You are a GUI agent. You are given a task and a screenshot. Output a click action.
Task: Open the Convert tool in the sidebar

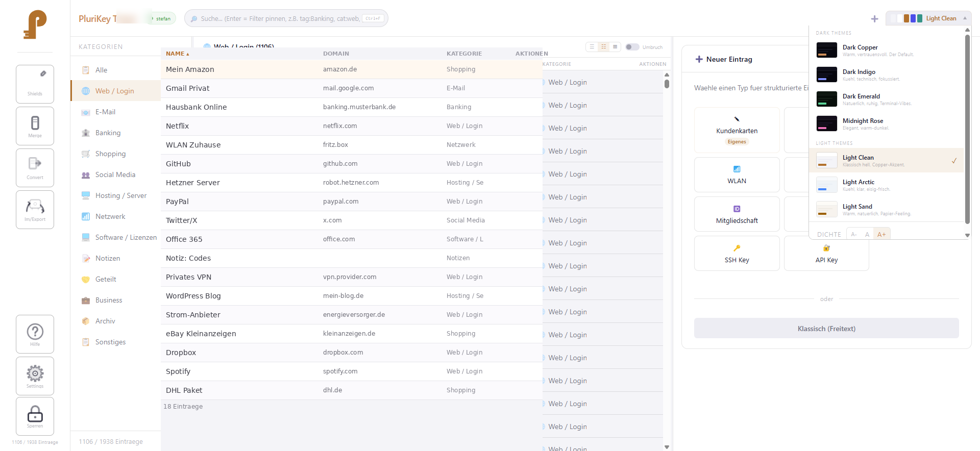point(35,167)
